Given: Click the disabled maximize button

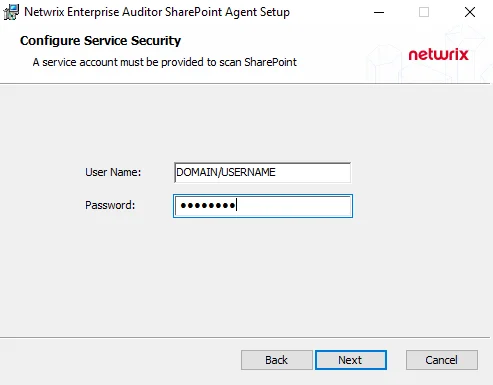Looking at the screenshot, I should [x=424, y=13].
